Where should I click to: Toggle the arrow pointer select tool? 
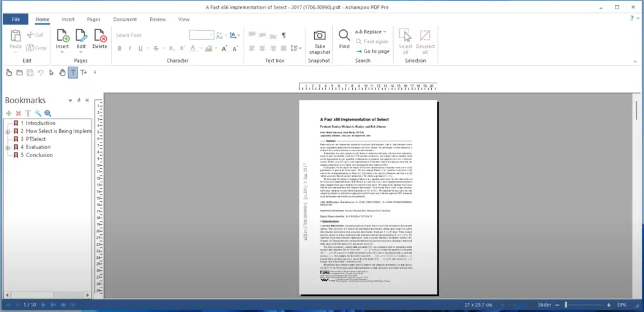tap(52, 73)
